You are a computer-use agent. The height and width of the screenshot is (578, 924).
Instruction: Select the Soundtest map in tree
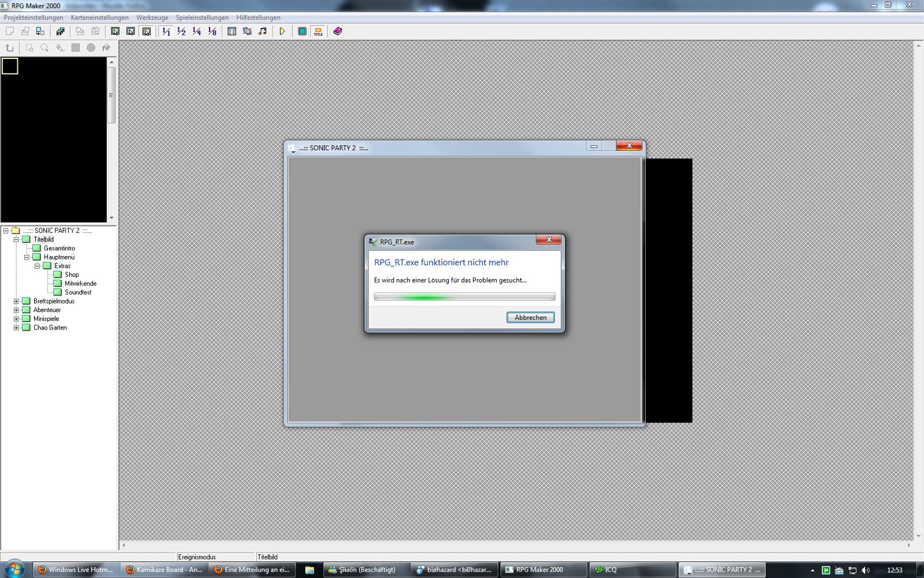click(77, 292)
